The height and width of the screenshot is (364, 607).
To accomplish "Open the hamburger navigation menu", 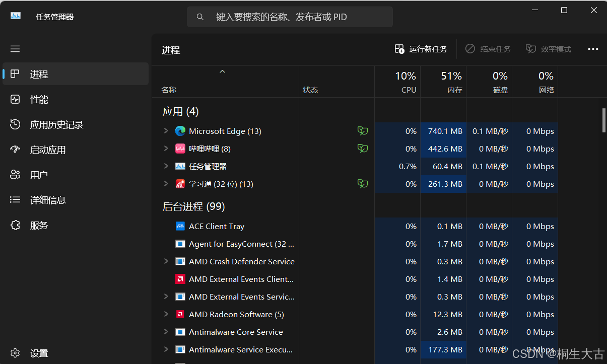I will pyautogui.click(x=15, y=49).
